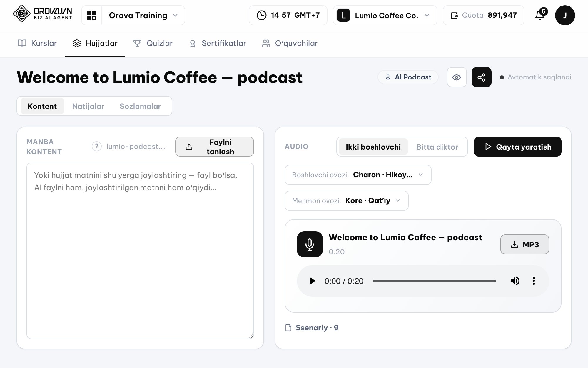Switch to the Kontent tab
Viewport: 588px width, 368px height.
pyautogui.click(x=42, y=106)
